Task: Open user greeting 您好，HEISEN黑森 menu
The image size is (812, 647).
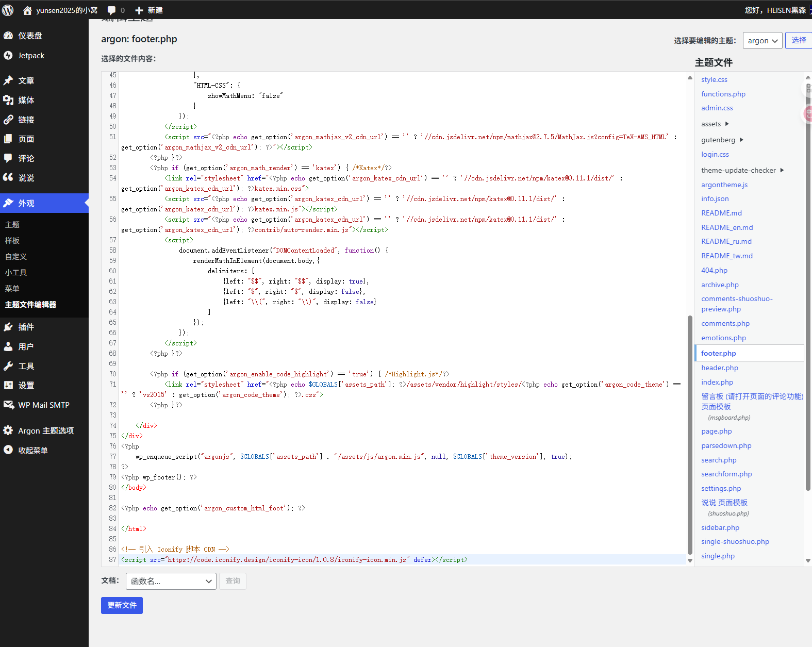Action: 775,10
